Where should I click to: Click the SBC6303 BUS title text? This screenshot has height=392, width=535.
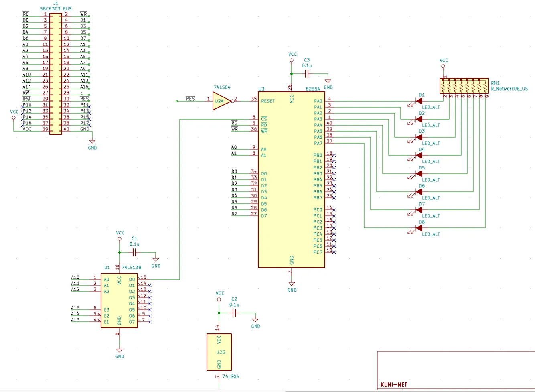[56, 8]
